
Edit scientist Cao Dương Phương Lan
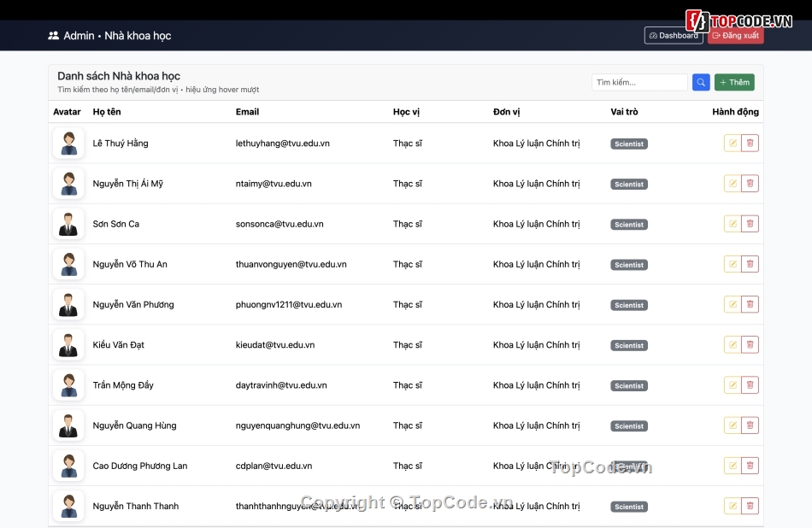click(733, 466)
